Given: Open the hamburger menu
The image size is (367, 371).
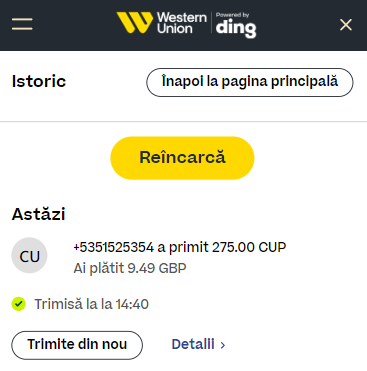Looking at the screenshot, I should tap(22, 24).
